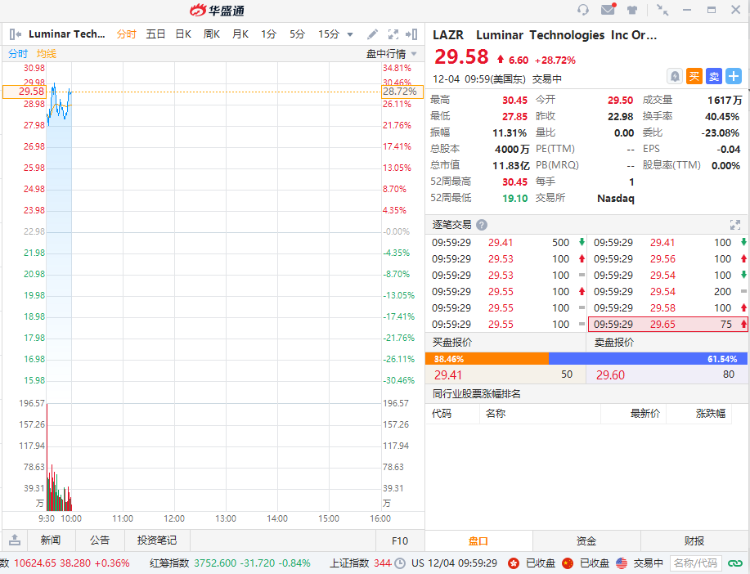
Task: Click the shrink window arrows icon
Action: pos(662,10)
